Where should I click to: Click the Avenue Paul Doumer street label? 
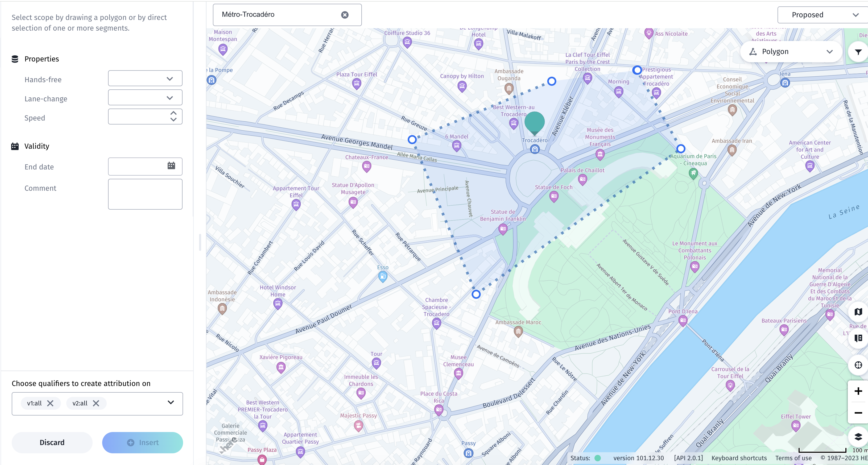tap(324, 319)
